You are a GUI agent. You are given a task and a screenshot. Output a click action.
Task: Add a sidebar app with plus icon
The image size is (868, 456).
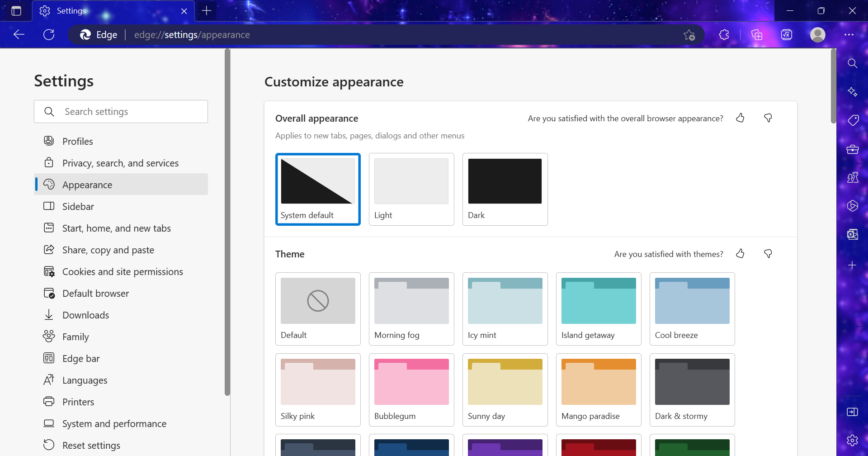(852, 265)
